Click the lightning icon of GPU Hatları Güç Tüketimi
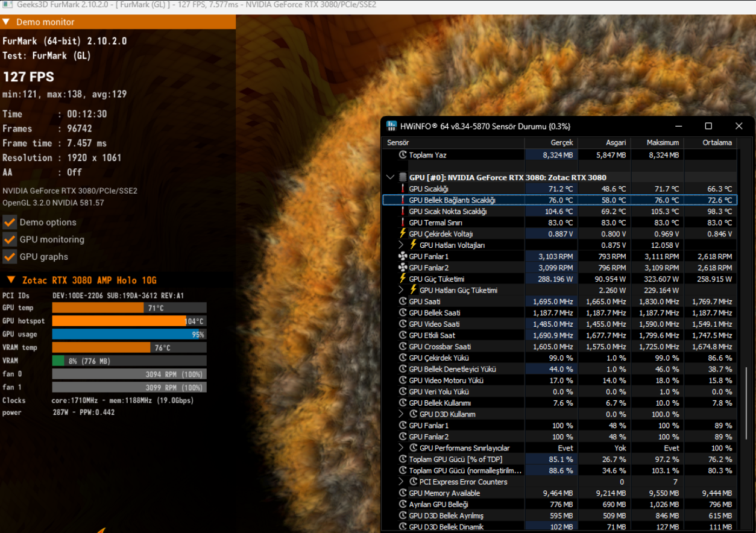This screenshot has width=756, height=533. coord(414,290)
